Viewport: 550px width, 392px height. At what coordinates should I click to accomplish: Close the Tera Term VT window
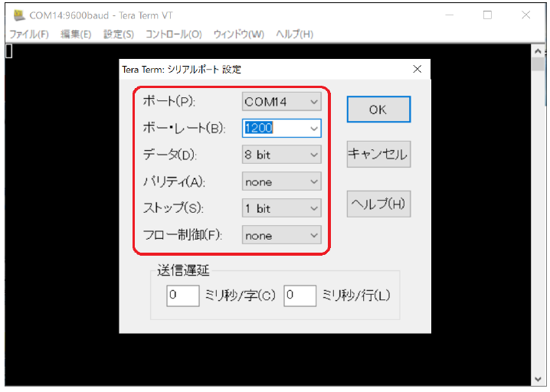[525, 15]
